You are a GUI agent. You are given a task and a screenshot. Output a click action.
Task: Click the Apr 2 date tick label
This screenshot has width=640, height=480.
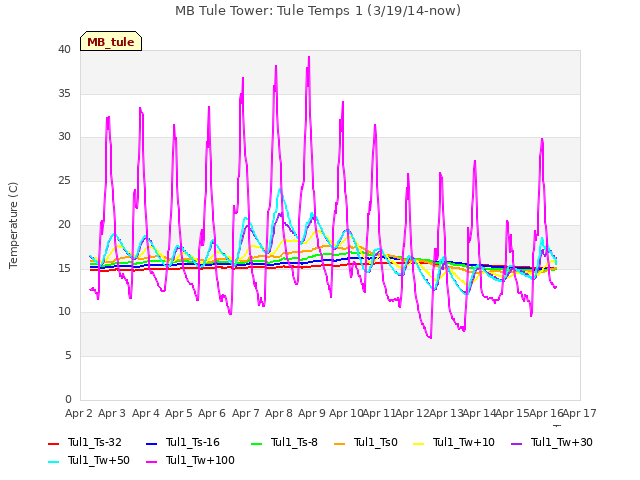(79, 413)
